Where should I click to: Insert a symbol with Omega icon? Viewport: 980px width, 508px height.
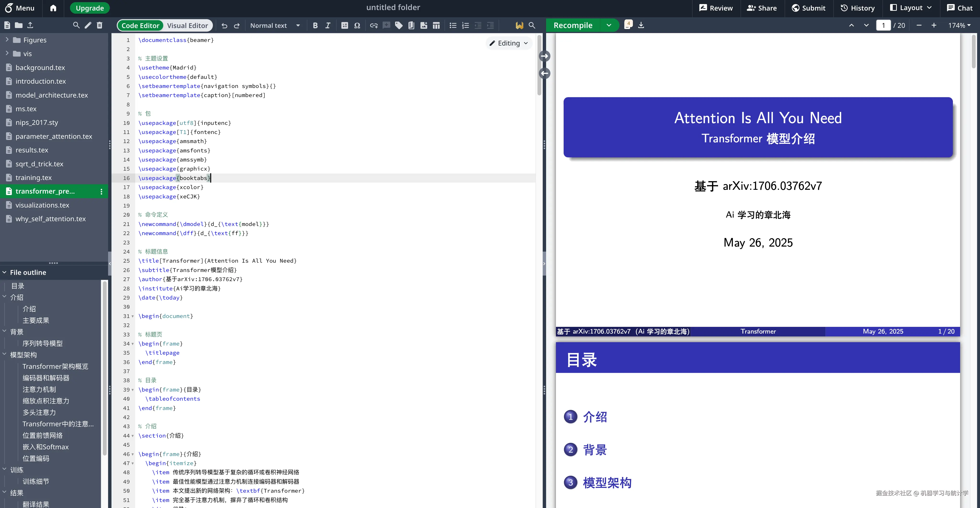tap(357, 25)
